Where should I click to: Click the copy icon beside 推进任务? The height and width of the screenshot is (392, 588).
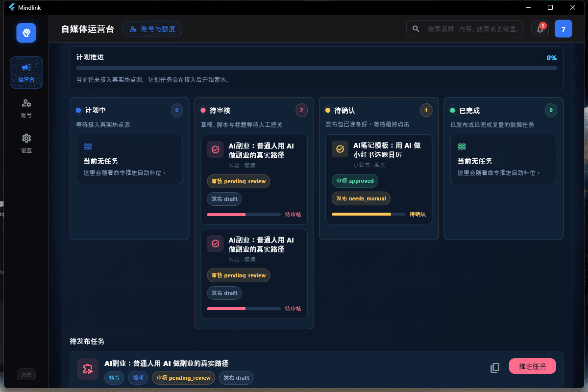[x=495, y=367]
